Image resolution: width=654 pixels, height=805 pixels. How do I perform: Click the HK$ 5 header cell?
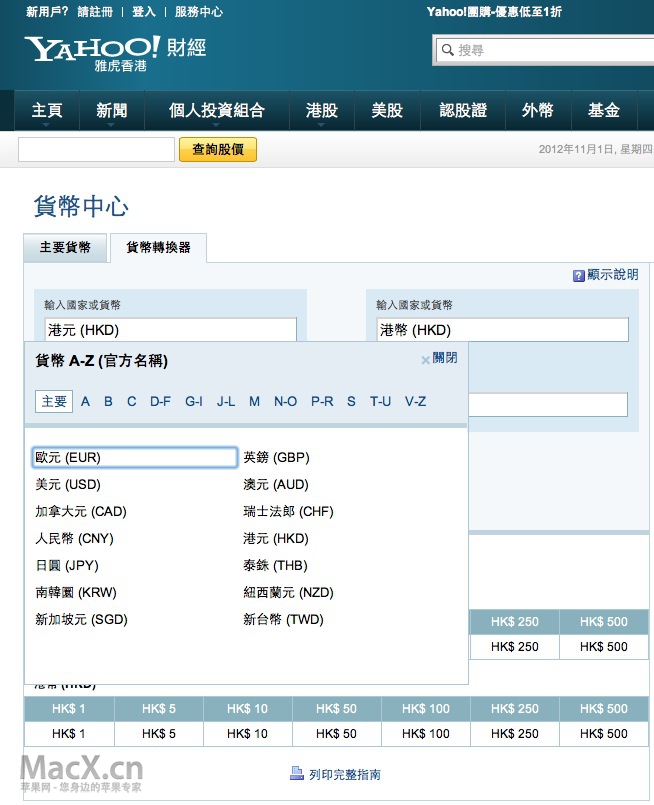[159, 709]
